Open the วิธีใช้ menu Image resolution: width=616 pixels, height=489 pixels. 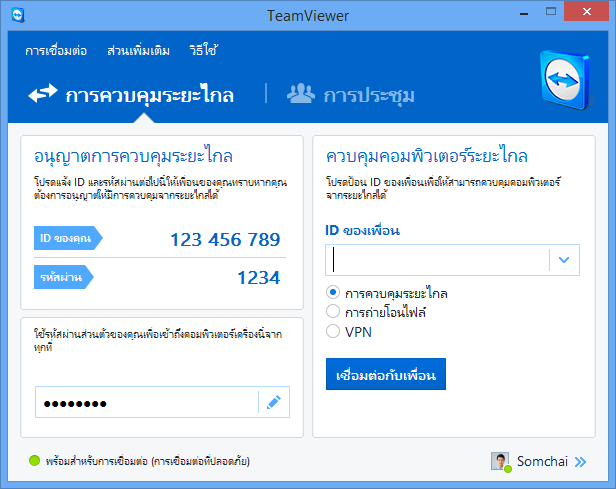click(x=203, y=50)
